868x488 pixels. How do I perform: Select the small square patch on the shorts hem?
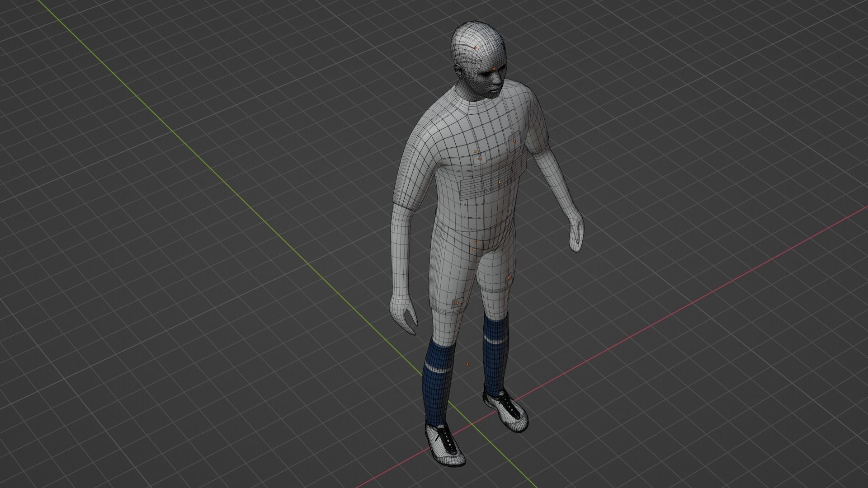click(458, 303)
